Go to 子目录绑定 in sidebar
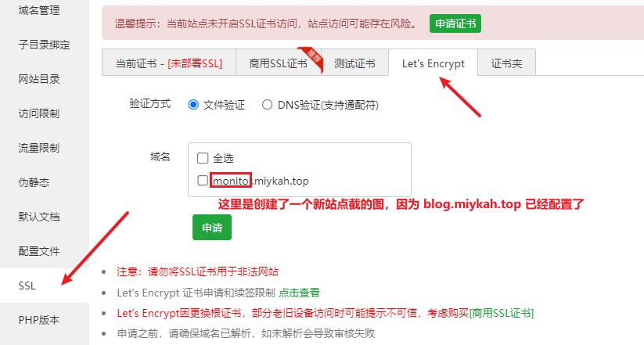The image size is (644, 345). pos(45,45)
